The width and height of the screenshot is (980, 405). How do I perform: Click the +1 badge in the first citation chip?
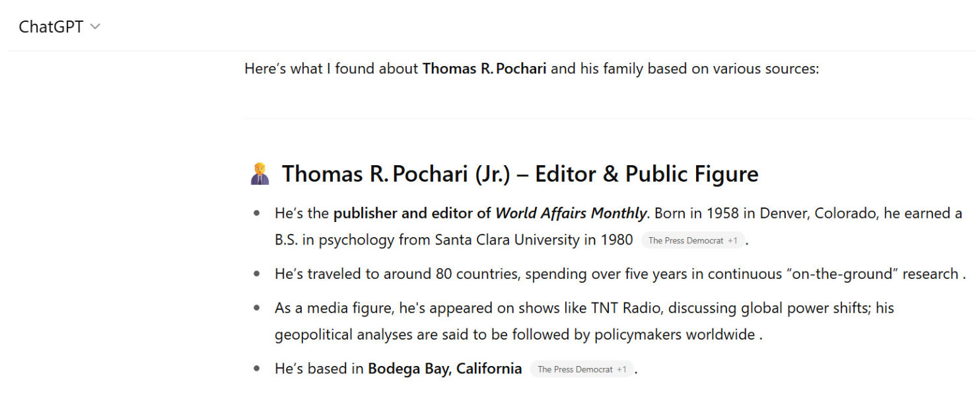click(x=733, y=240)
